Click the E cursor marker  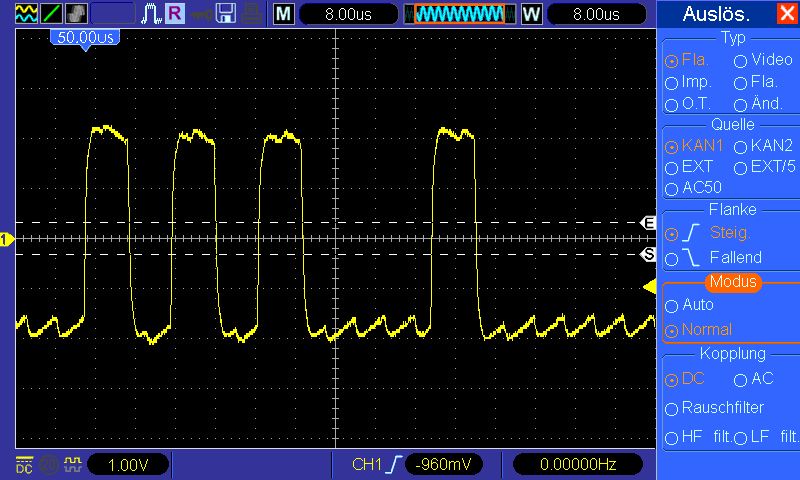click(x=648, y=223)
